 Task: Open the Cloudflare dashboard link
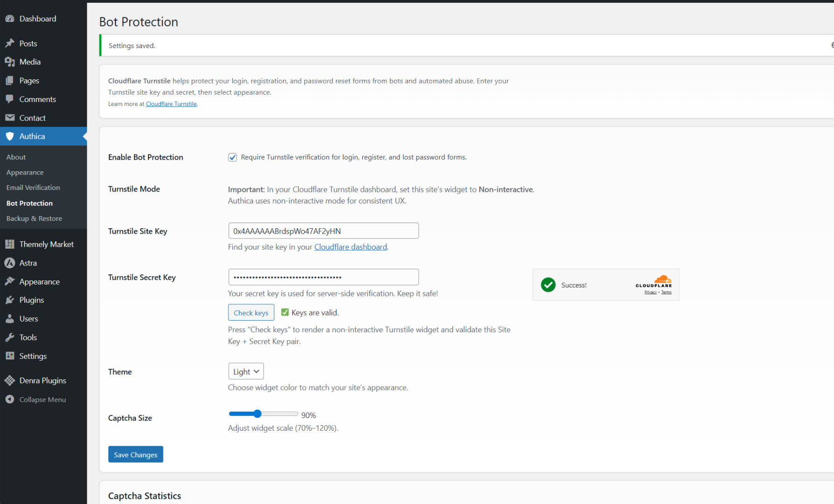[351, 247]
